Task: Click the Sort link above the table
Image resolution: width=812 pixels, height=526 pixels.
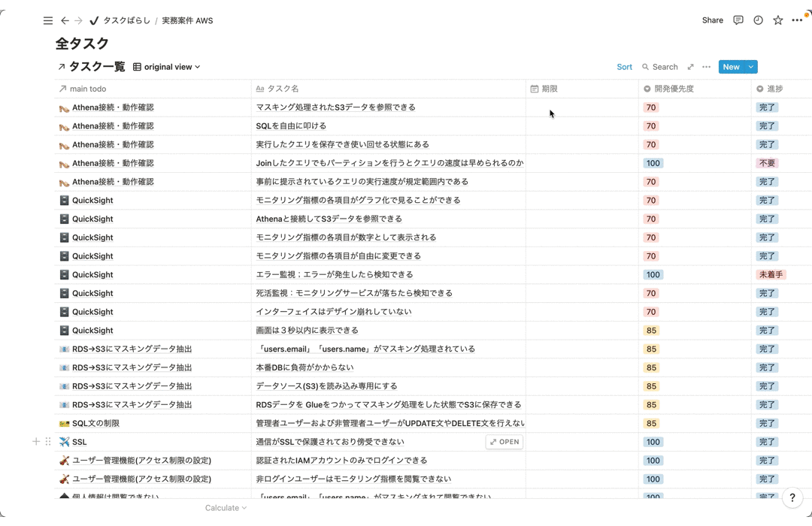Action: pos(624,66)
